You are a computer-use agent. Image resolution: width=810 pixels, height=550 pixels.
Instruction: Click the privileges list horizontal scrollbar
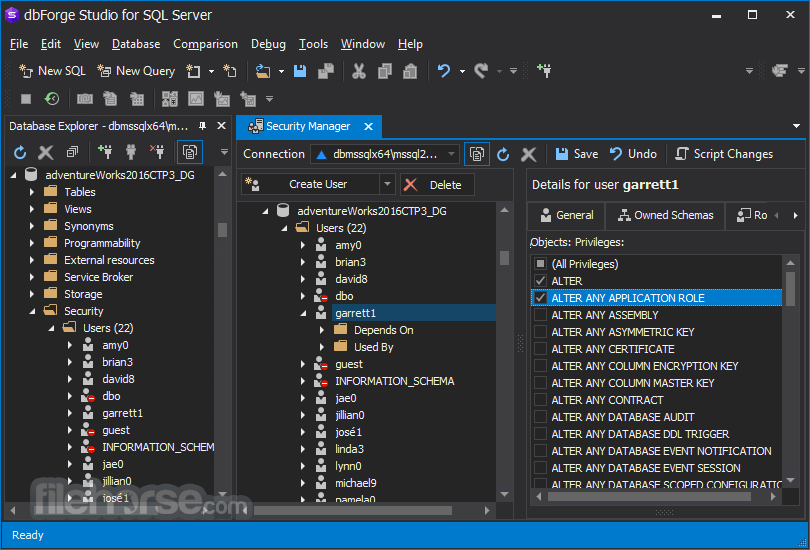pyautogui.click(x=649, y=497)
